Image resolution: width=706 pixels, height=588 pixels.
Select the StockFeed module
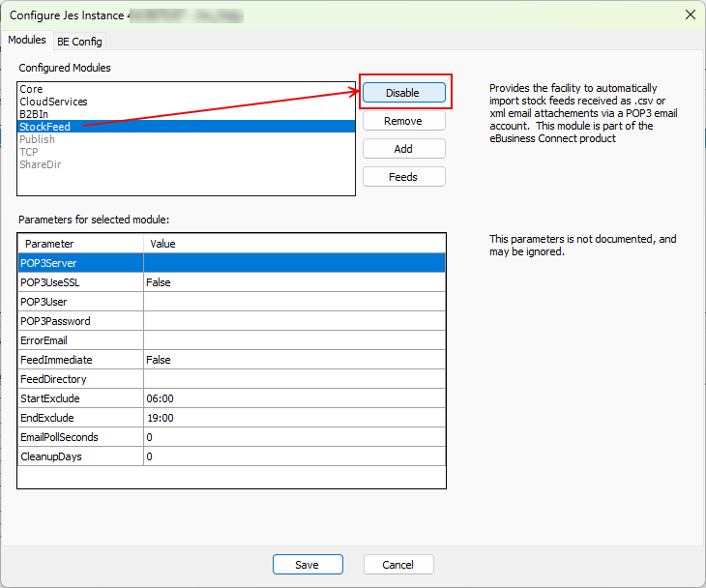coord(186,127)
